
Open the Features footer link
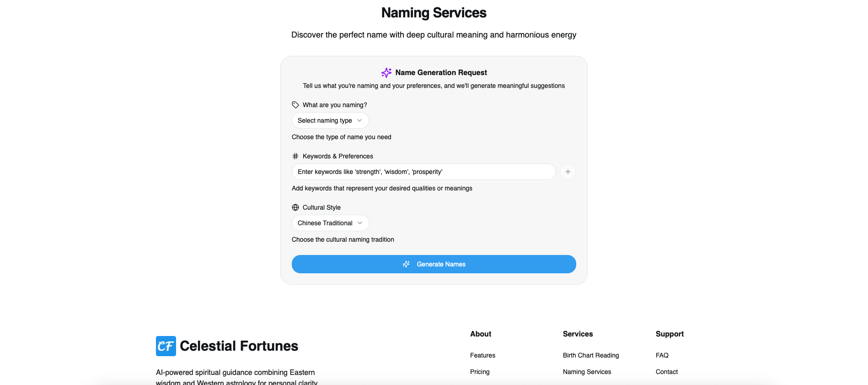click(x=482, y=355)
